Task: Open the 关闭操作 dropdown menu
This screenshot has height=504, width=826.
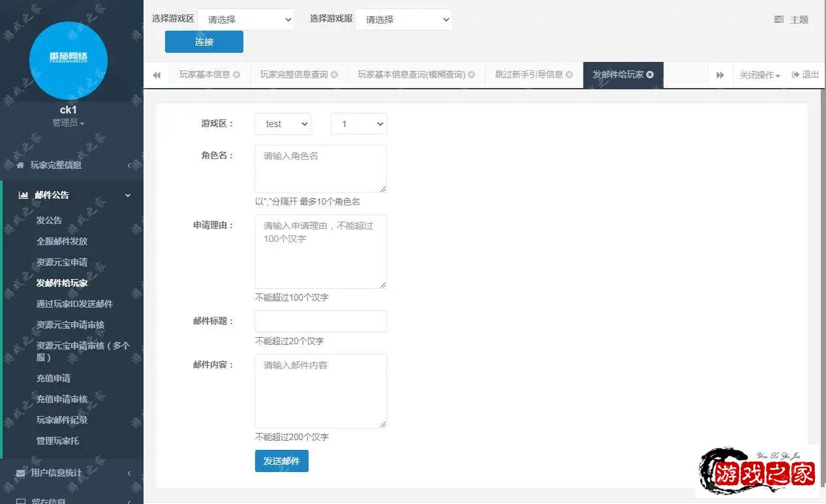Action: pos(759,75)
